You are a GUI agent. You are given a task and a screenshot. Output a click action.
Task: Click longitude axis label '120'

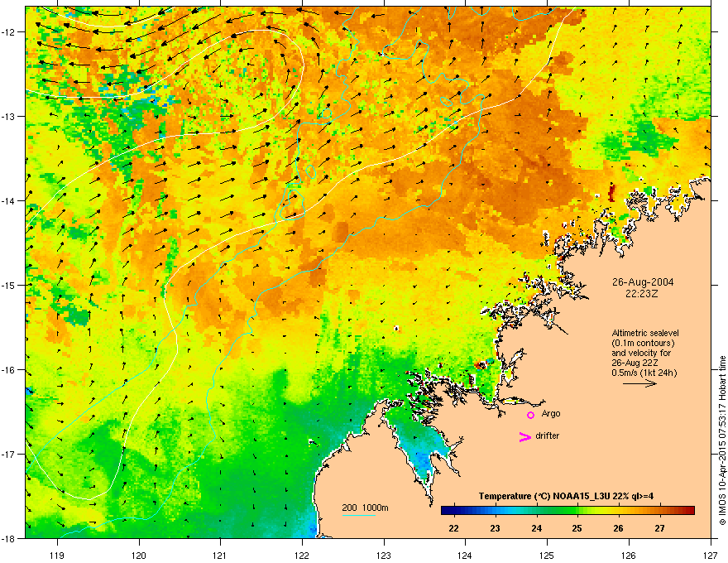139,555
